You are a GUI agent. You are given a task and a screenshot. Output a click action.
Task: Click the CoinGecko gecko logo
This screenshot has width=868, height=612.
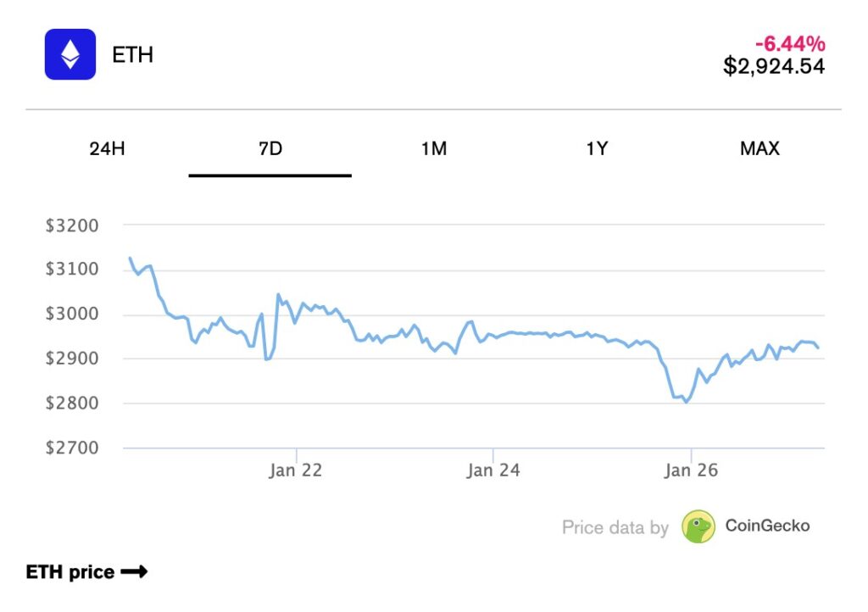point(698,526)
